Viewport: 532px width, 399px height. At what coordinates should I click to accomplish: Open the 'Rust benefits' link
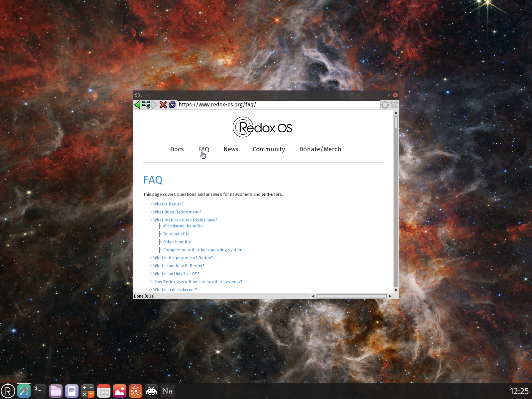tap(176, 234)
